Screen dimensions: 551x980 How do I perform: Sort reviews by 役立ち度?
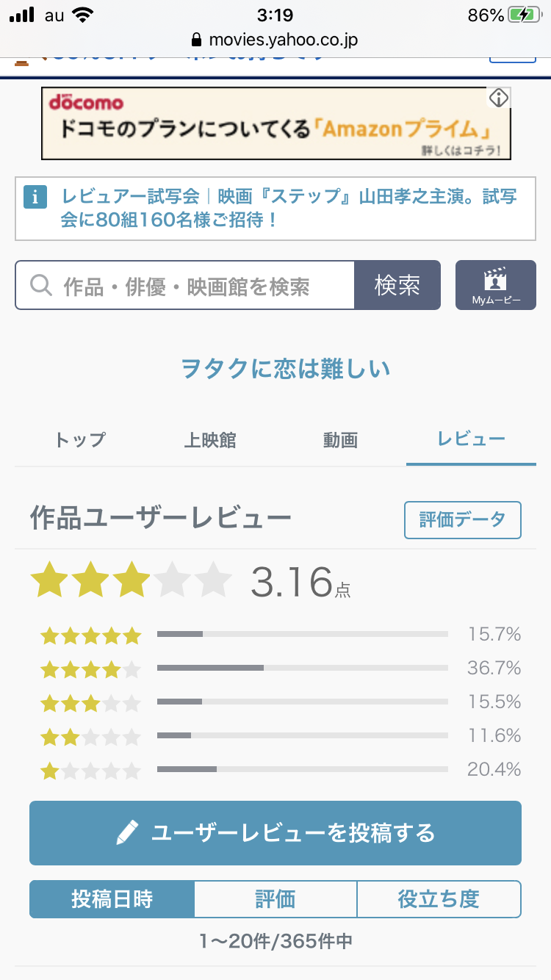click(439, 899)
